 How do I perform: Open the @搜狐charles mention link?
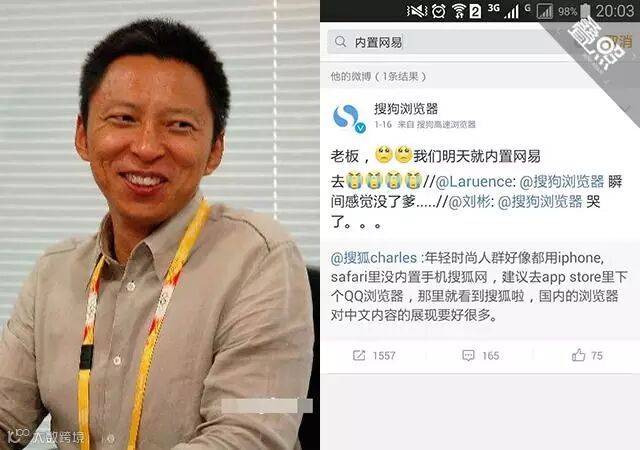(373, 258)
